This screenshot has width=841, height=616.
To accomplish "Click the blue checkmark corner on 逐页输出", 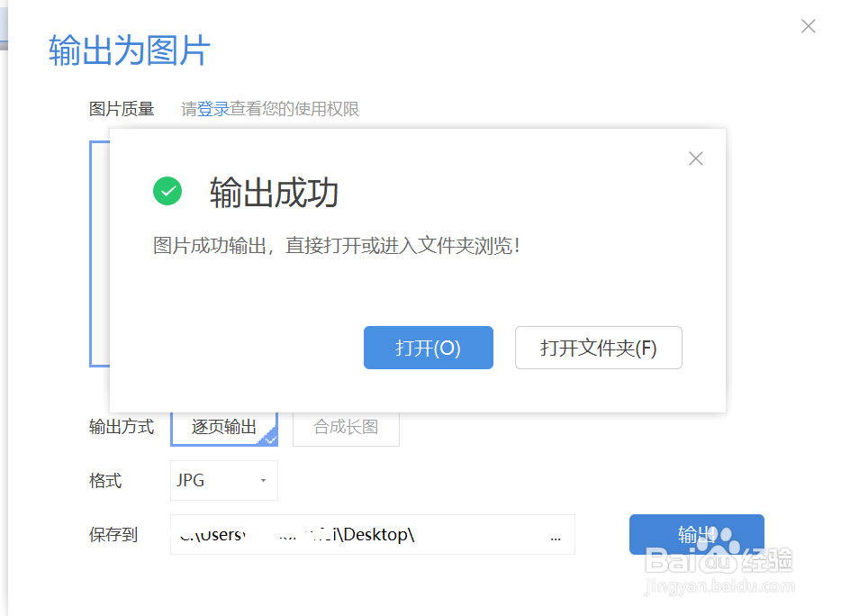I will pyautogui.click(x=270, y=439).
